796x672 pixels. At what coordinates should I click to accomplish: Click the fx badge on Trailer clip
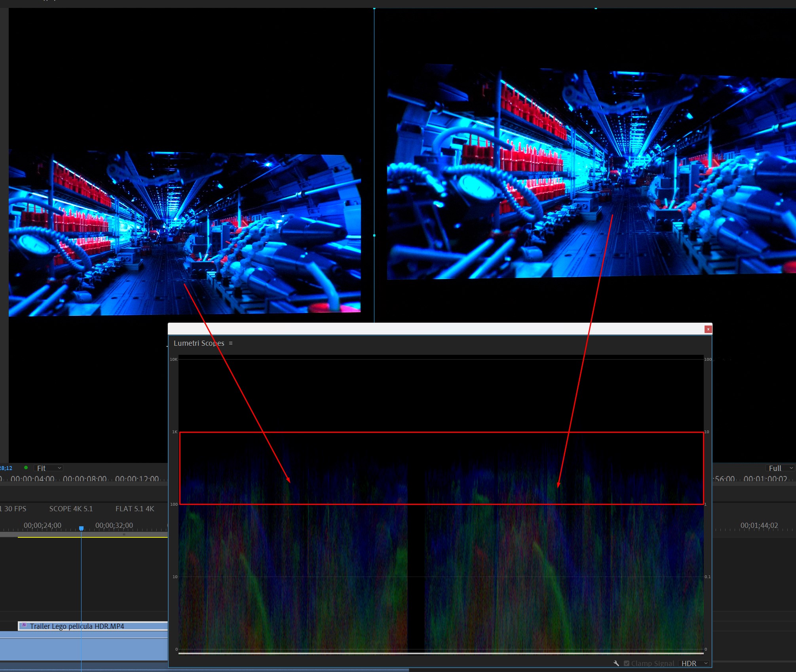pyautogui.click(x=24, y=625)
